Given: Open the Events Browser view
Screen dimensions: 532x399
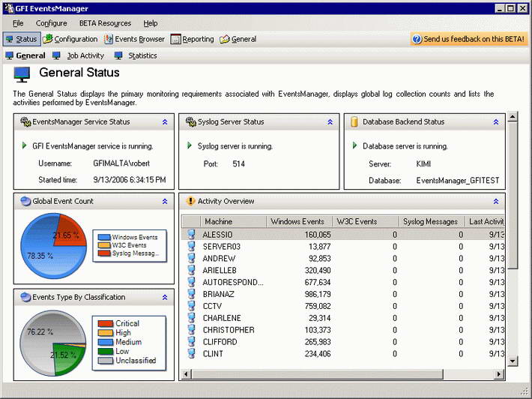Looking at the screenshot, I should coord(134,39).
